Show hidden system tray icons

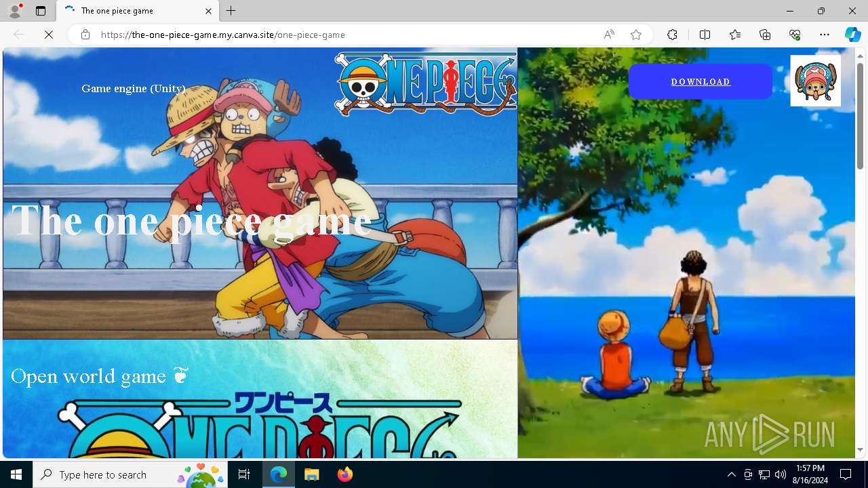(731, 474)
